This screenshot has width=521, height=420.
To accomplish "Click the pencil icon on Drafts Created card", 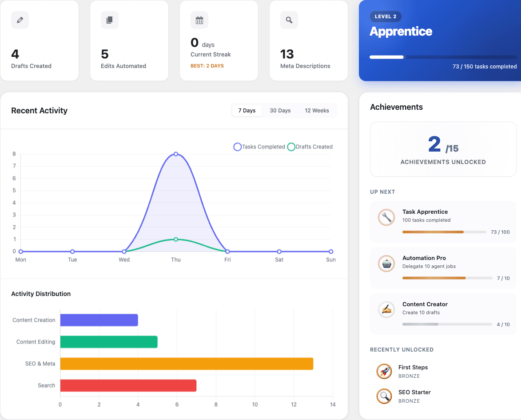I will click(x=20, y=20).
